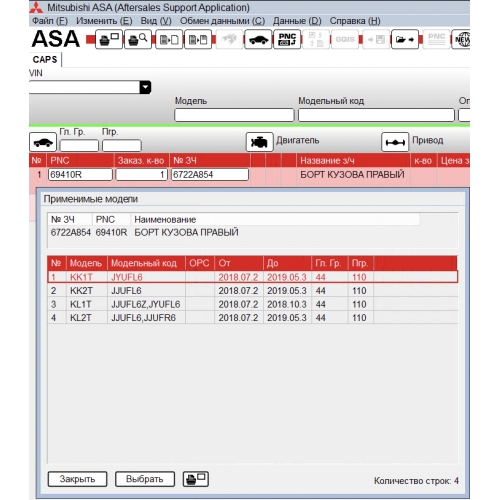The height and width of the screenshot is (500, 500).
Task: Click the Модельный код input field
Action: click(x=376, y=115)
